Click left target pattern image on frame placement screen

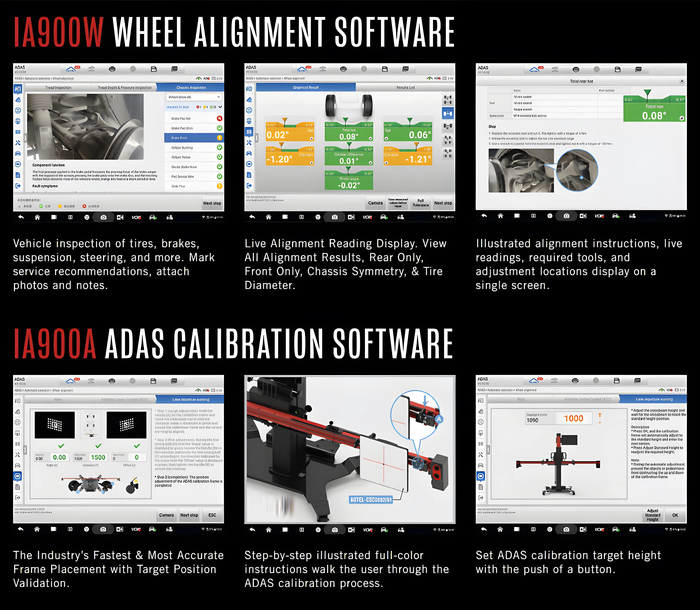54,425
